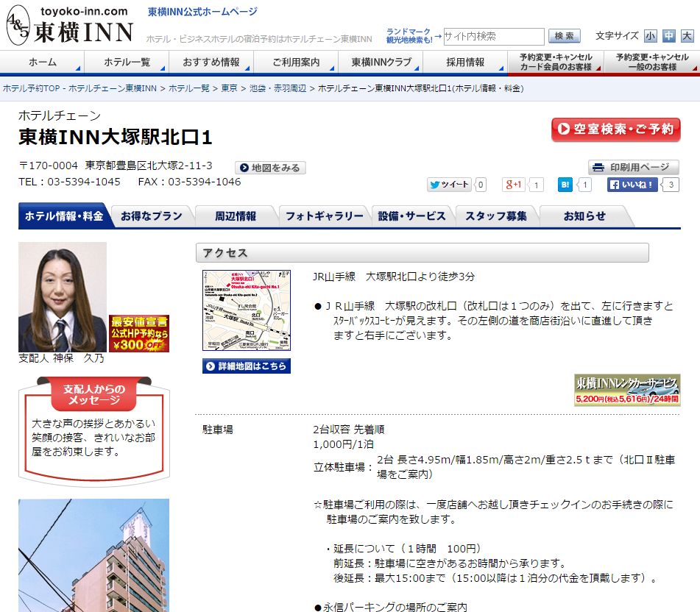Image resolution: width=700 pixels, height=612 pixels.
Task: Open the ホテル一覧 menu
Action: pos(127,62)
